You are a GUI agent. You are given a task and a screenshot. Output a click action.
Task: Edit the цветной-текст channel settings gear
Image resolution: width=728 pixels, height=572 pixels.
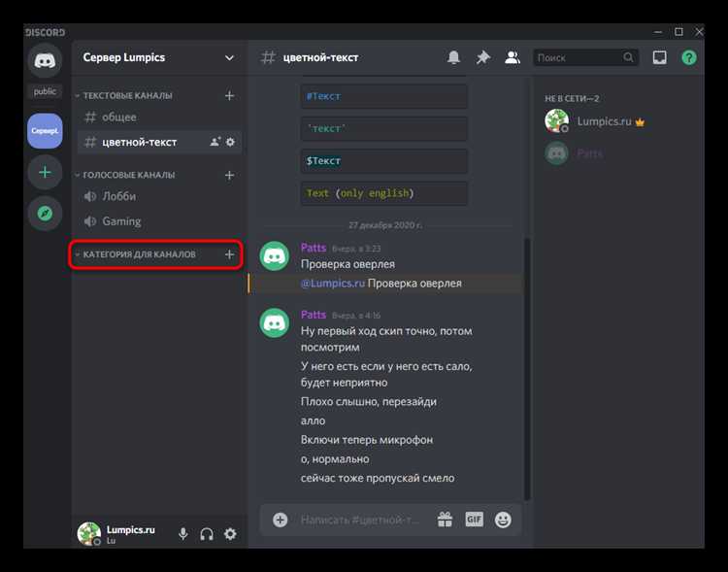230,142
